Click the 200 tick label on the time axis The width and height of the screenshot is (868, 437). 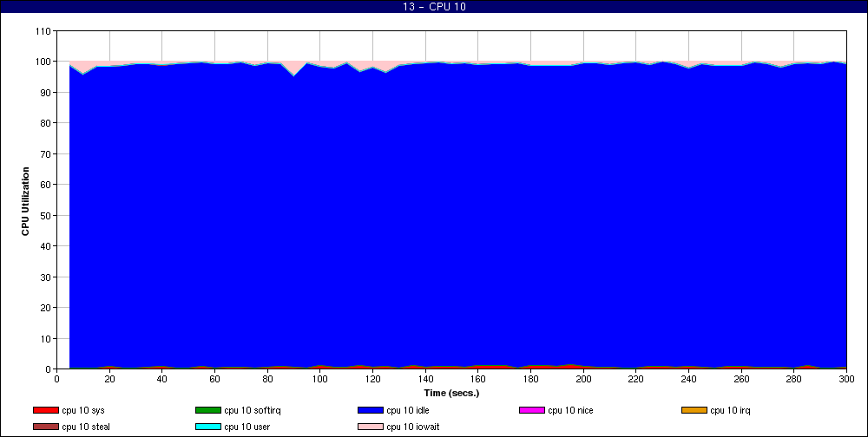tap(583, 379)
